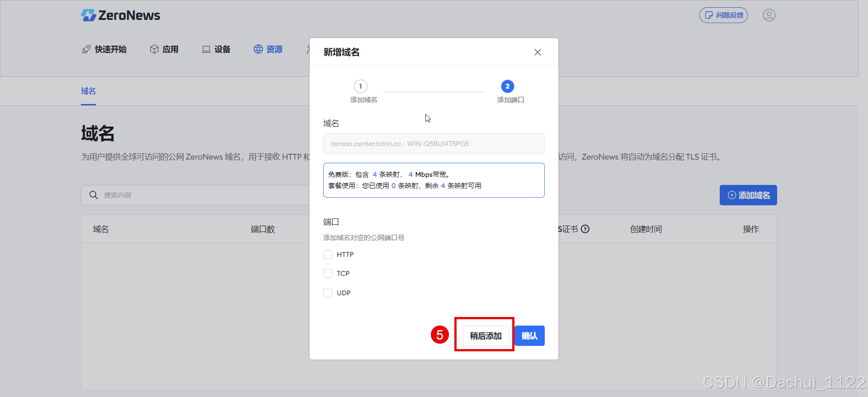
Task: Click the help icon next to 证书 column
Action: [x=585, y=229]
